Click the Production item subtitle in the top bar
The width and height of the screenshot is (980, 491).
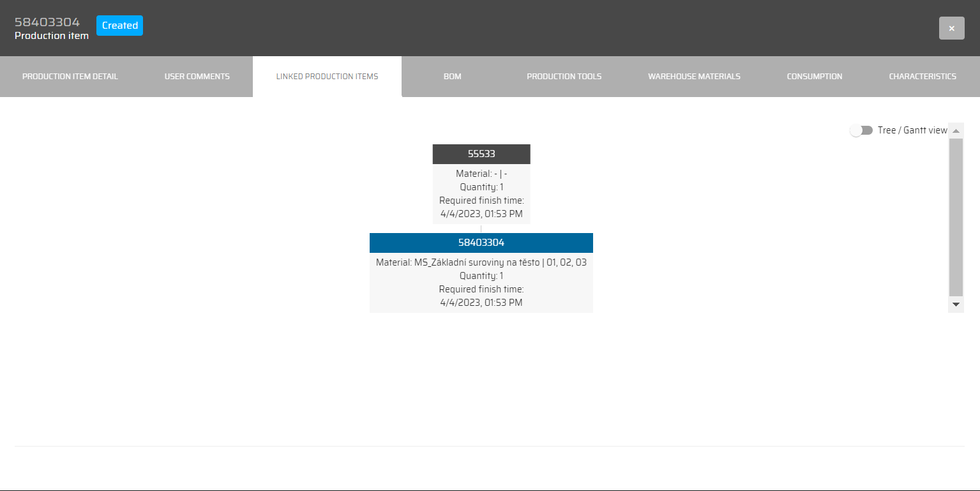tap(52, 36)
